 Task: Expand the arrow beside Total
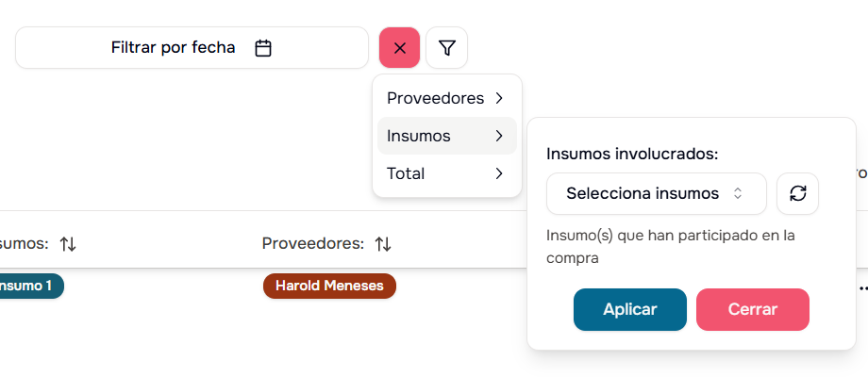498,173
